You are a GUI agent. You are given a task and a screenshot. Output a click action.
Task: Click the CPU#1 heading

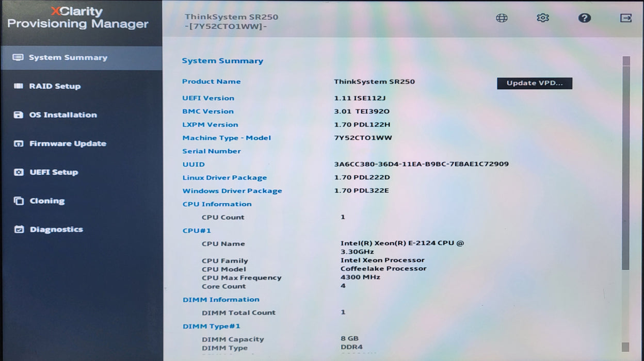point(197,231)
